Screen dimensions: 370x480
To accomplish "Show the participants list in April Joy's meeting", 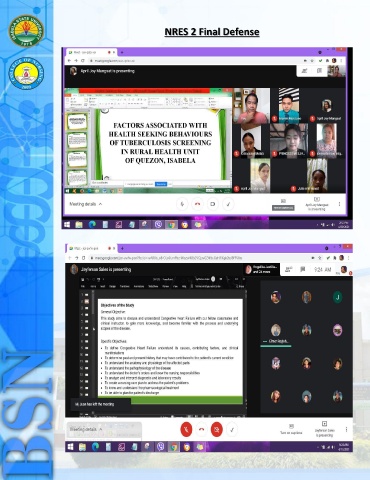I will pyautogui.click(x=304, y=71).
